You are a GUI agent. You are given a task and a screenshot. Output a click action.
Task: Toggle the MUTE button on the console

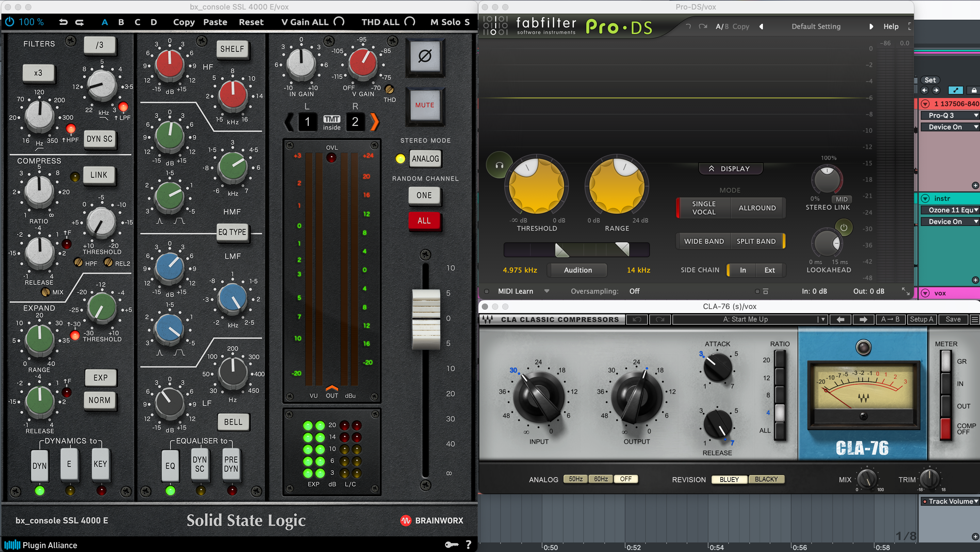tap(425, 105)
